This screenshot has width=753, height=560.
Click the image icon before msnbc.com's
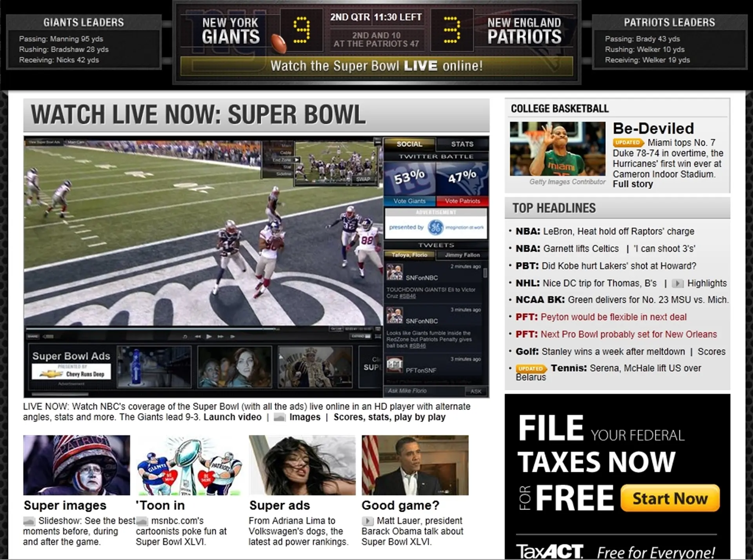142,521
